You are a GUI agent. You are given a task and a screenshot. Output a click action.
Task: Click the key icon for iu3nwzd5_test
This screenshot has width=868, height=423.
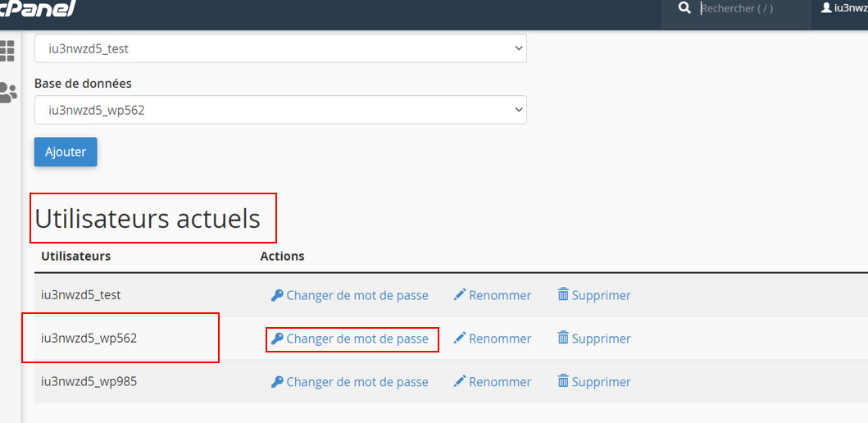tap(277, 295)
